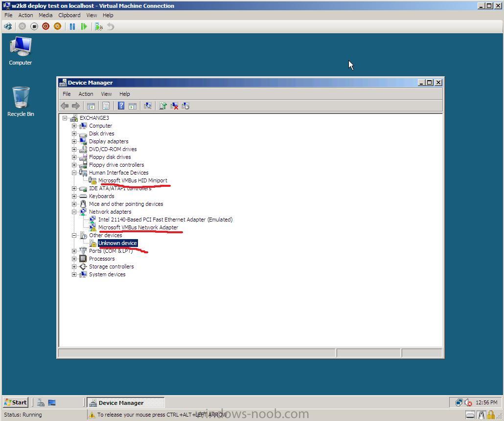
Task: Click the taskbar clock showing 12:56 PM
Action: coord(486,402)
